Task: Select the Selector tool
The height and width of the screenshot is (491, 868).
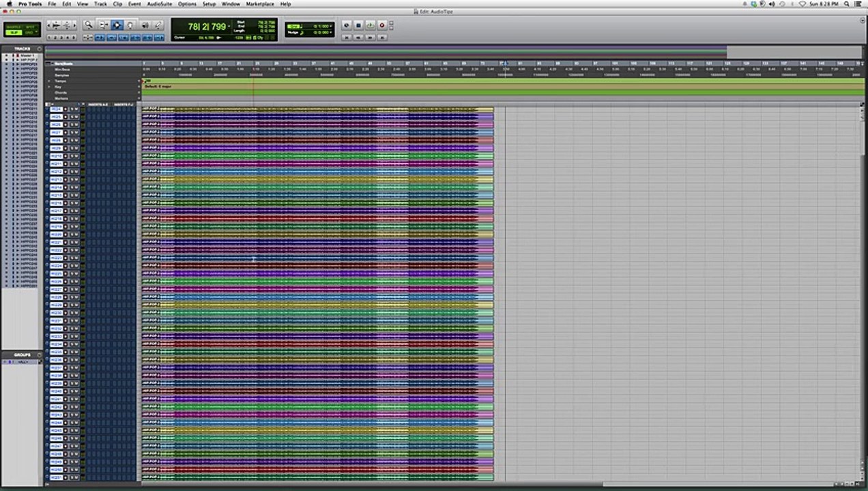Action: tap(117, 25)
